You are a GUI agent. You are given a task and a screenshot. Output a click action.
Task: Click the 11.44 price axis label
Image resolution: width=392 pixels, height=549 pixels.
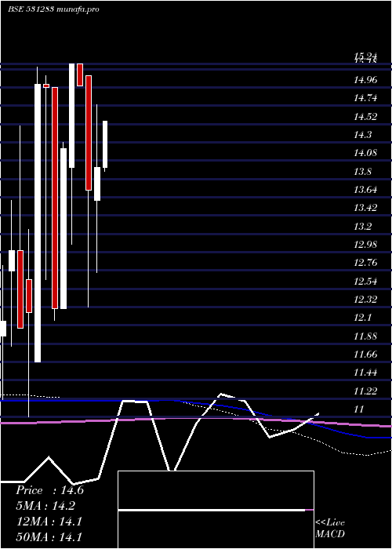(365, 373)
